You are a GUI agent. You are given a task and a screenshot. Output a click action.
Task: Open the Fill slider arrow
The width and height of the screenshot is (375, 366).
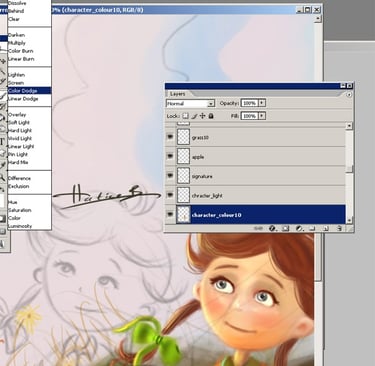pyautogui.click(x=262, y=116)
